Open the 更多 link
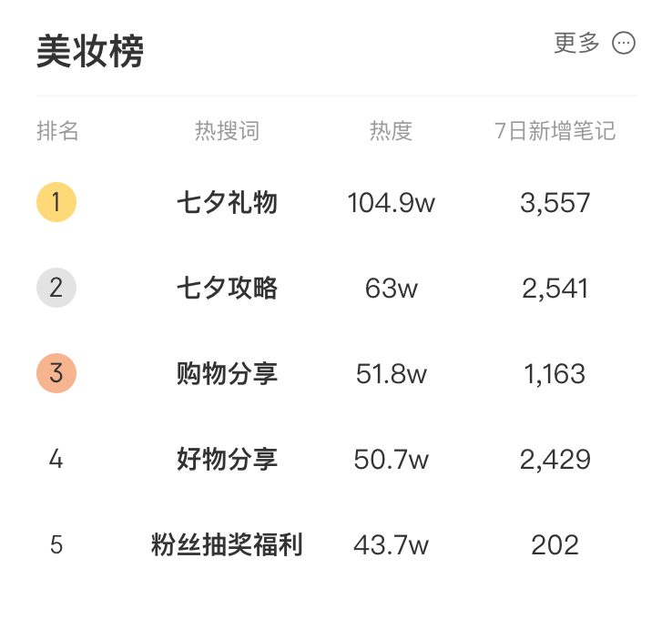 click(x=576, y=43)
